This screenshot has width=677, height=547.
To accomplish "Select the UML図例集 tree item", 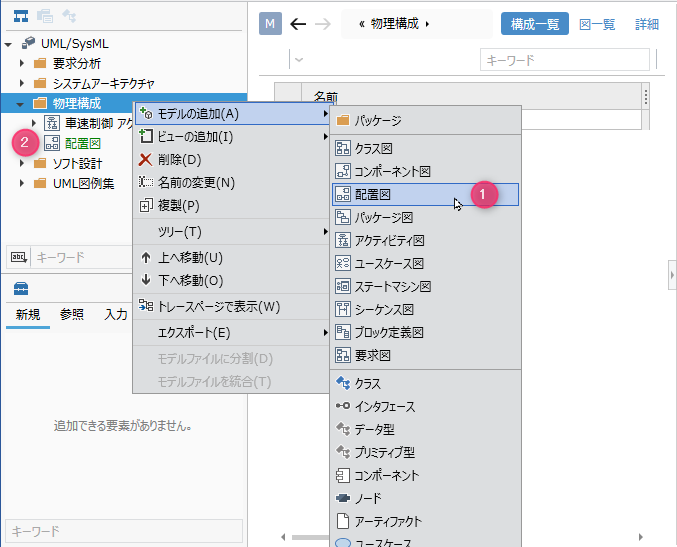I will pyautogui.click(x=83, y=183).
